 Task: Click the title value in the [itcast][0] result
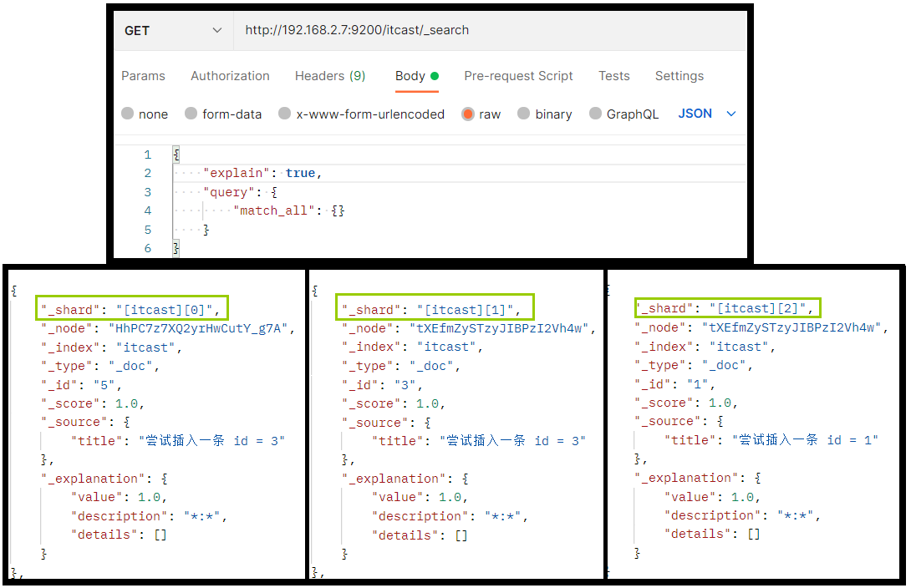pos(211,440)
